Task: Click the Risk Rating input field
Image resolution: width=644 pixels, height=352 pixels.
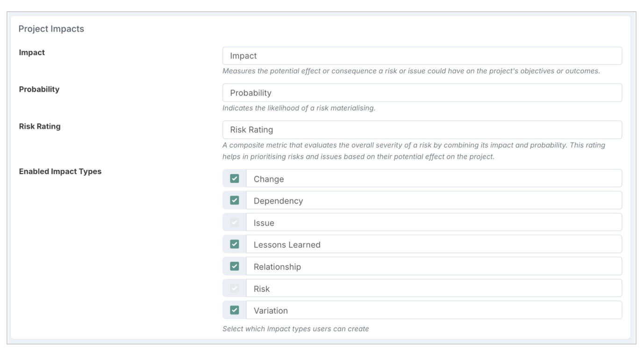Action: click(422, 130)
